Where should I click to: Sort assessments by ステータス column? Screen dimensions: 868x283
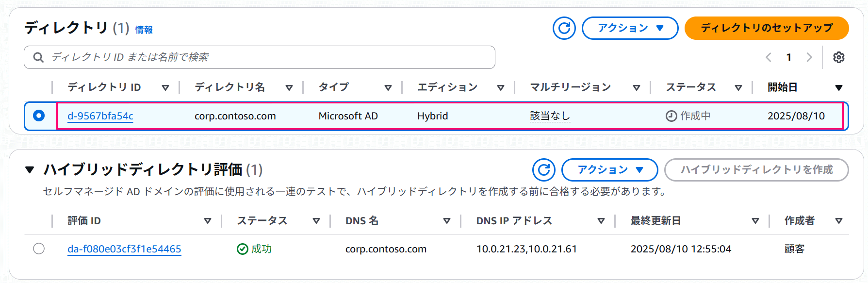pos(316,221)
